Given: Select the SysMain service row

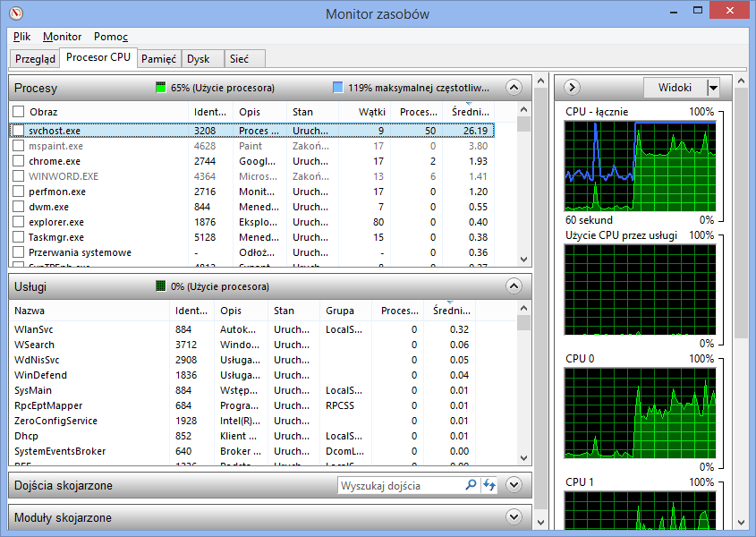Looking at the screenshot, I should pos(242,390).
